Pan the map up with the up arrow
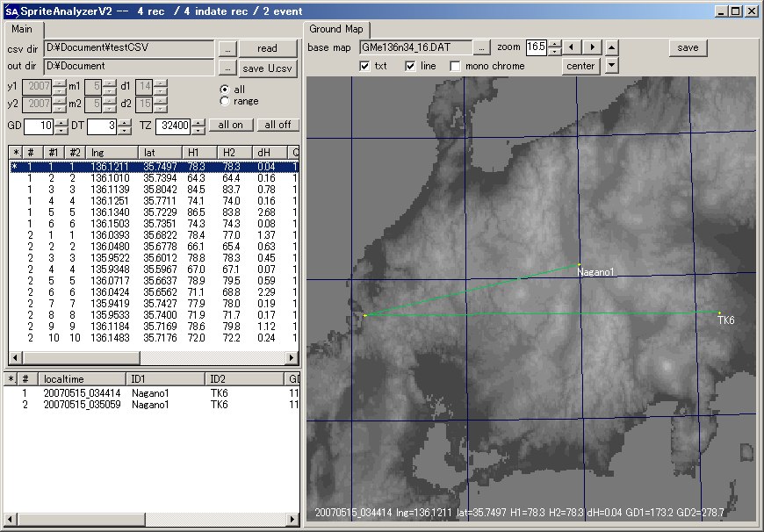The width and height of the screenshot is (764, 532). click(x=612, y=47)
